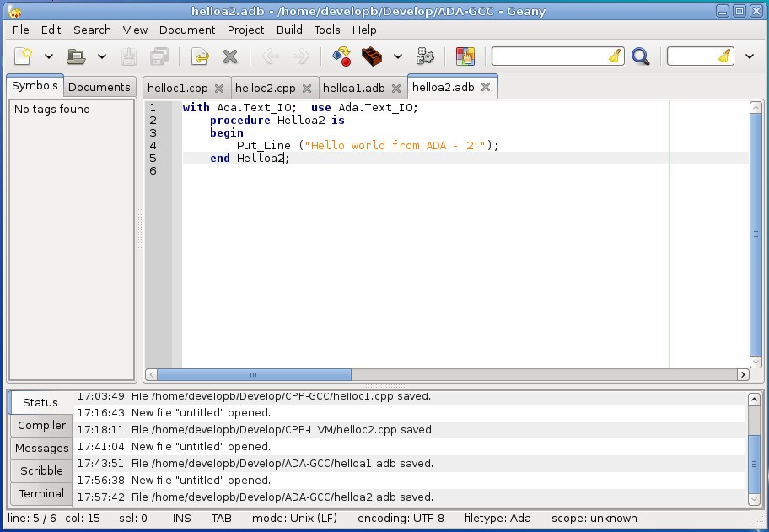This screenshot has width=769, height=532.
Task: Switch to the helloa1.adb tab
Action: (353, 88)
